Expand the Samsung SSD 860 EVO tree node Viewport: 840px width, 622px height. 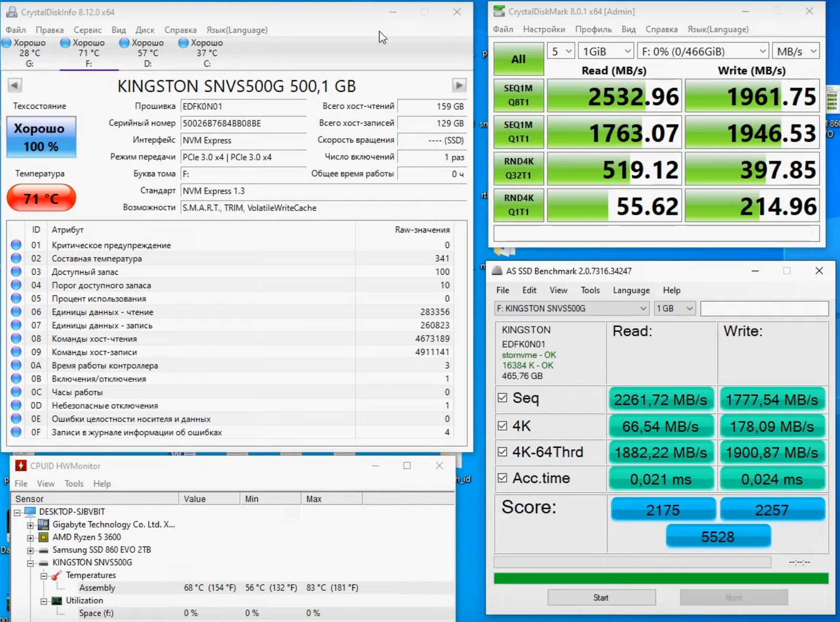coord(31,550)
